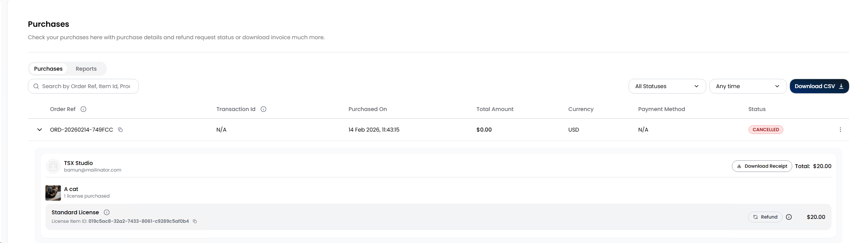The width and height of the screenshot is (868, 243).
Task: Click the TSX Studio store avatar icon
Action: click(x=53, y=166)
